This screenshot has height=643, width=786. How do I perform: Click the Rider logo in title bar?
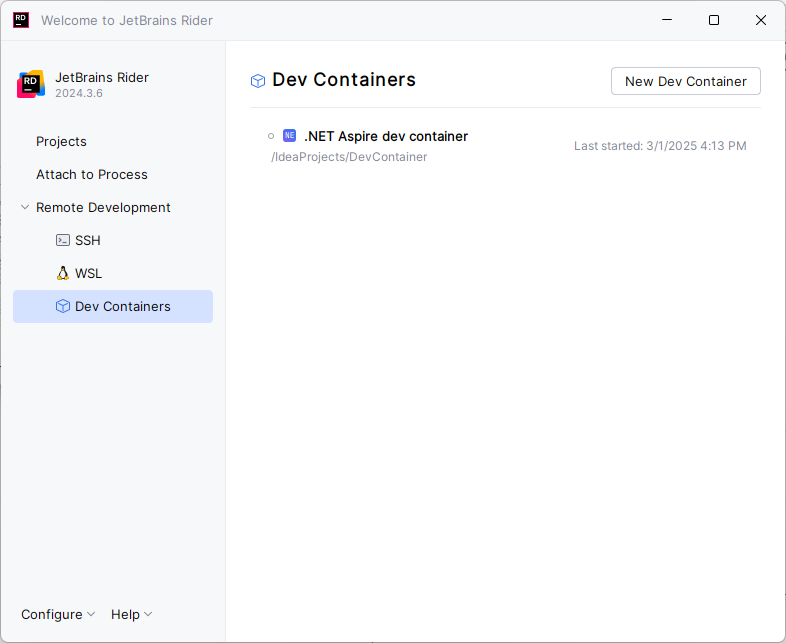click(x=21, y=20)
